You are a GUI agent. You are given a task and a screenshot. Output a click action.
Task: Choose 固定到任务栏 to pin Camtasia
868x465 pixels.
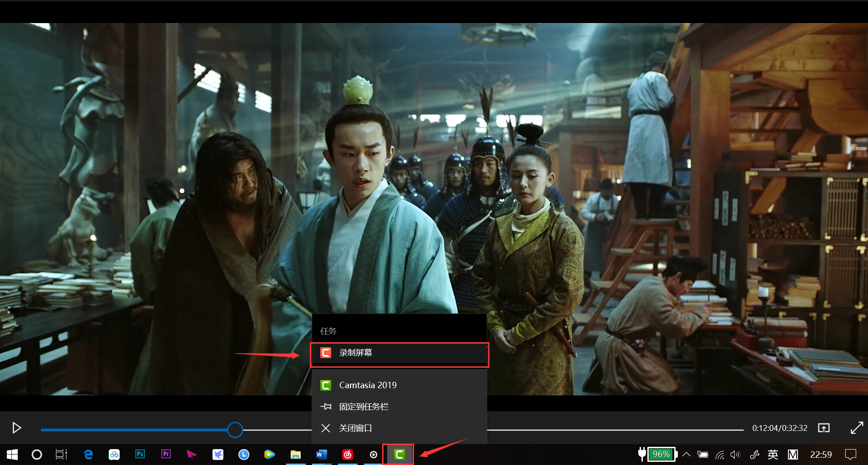pyautogui.click(x=399, y=406)
